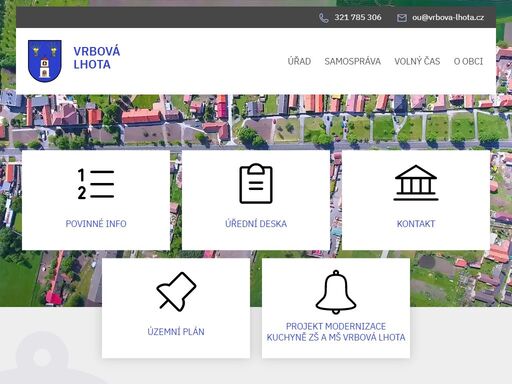Click the phone handset icon
Screen dimensions: 512x384
pos(323,18)
